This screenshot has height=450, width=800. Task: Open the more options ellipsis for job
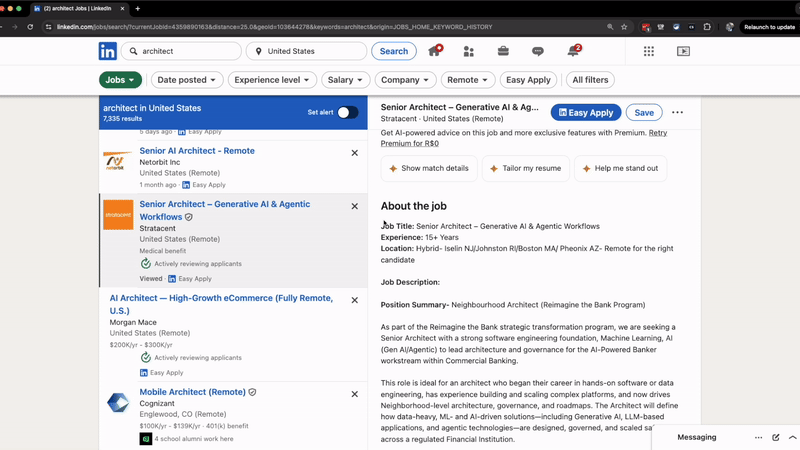click(677, 112)
